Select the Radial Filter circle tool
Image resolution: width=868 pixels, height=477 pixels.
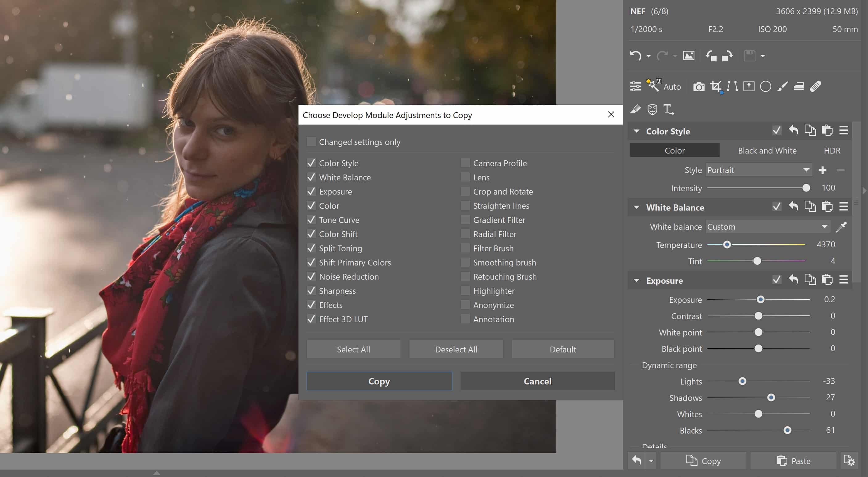tap(765, 87)
